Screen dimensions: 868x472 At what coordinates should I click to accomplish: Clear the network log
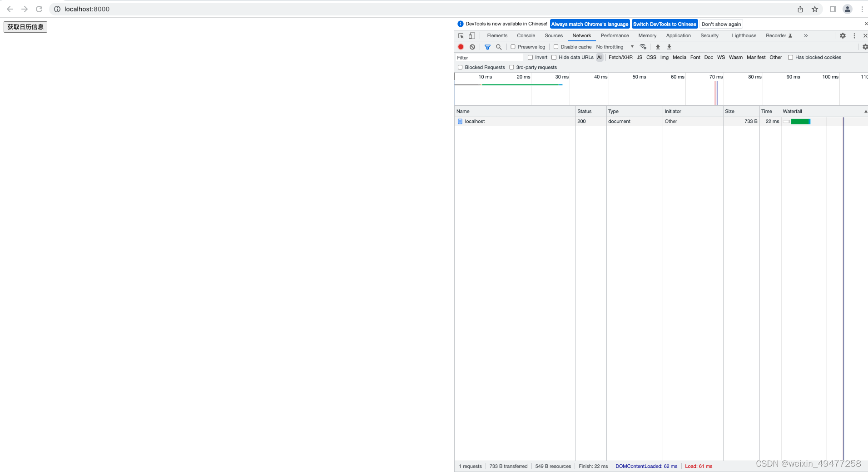tap(472, 47)
